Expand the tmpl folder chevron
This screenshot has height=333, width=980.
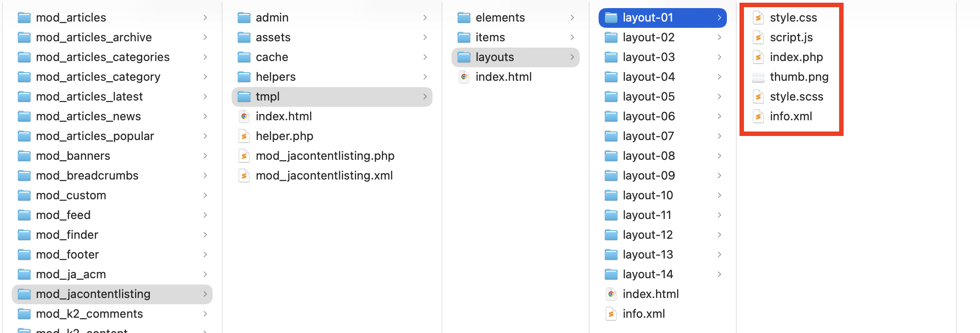click(425, 96)
